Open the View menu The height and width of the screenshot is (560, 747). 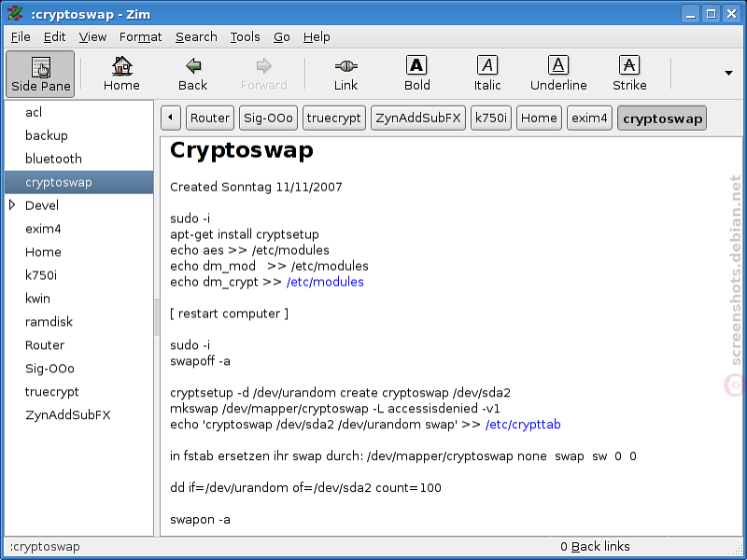point(92,37)
